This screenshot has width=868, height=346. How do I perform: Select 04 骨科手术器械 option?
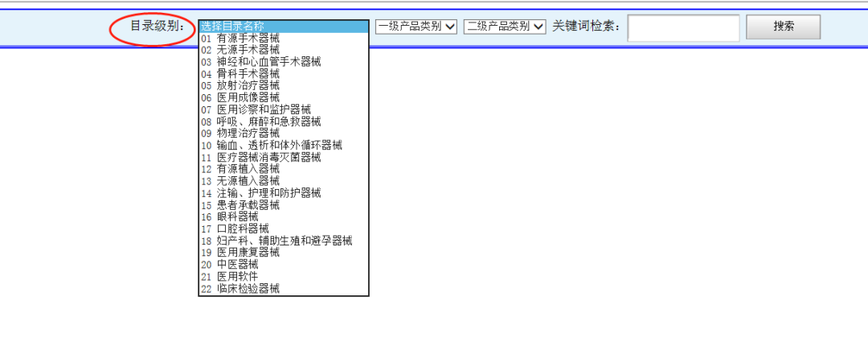coord(284,74)
